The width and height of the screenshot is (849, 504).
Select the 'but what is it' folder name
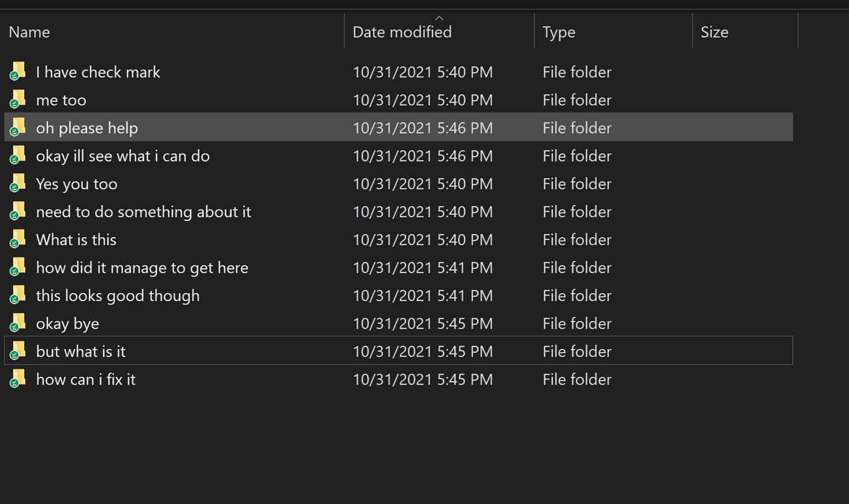pos(81,351)
